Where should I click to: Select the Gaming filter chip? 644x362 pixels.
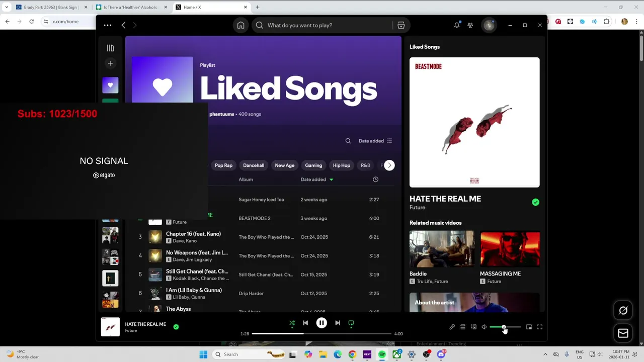(313, 165)
